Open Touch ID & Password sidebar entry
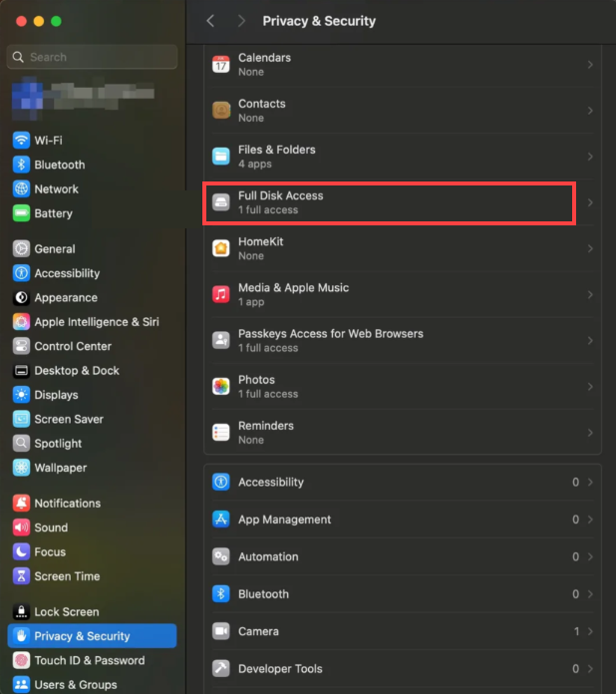The width and height of the screenshot is (616, 694). tap(92, 660)
